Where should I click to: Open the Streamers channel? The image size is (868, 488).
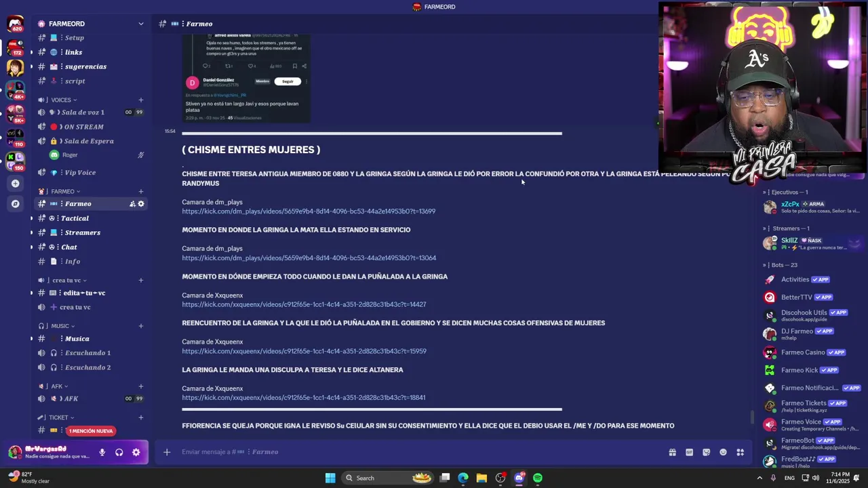90,232
